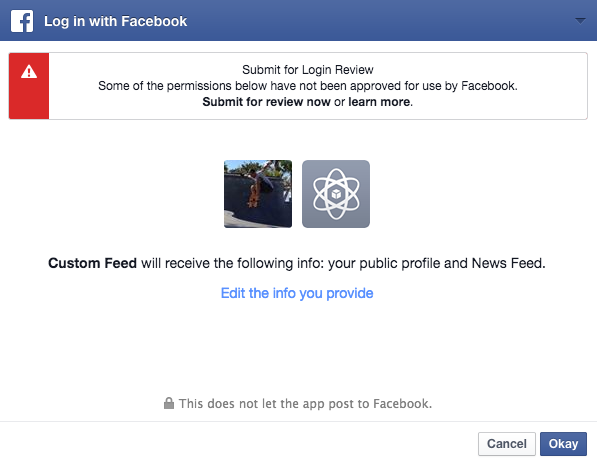This screenshot has height=465, width=597.
Task: Click the Facebook logo in the header
Action: pos(22,21)
